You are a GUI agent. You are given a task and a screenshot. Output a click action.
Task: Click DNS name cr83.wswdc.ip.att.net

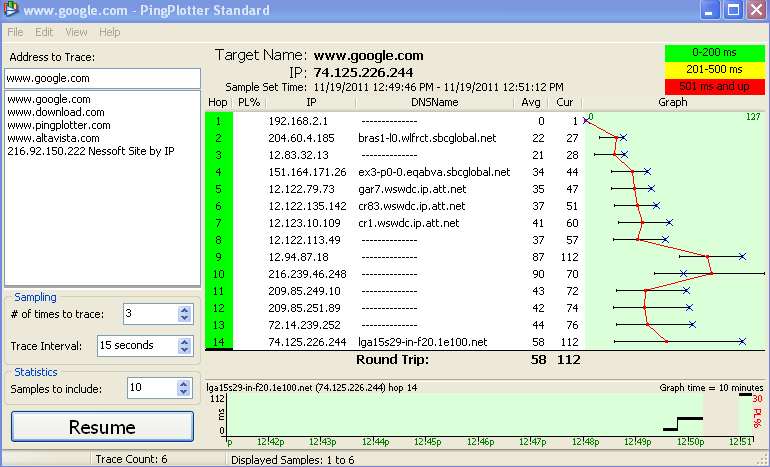click(412, 206)
